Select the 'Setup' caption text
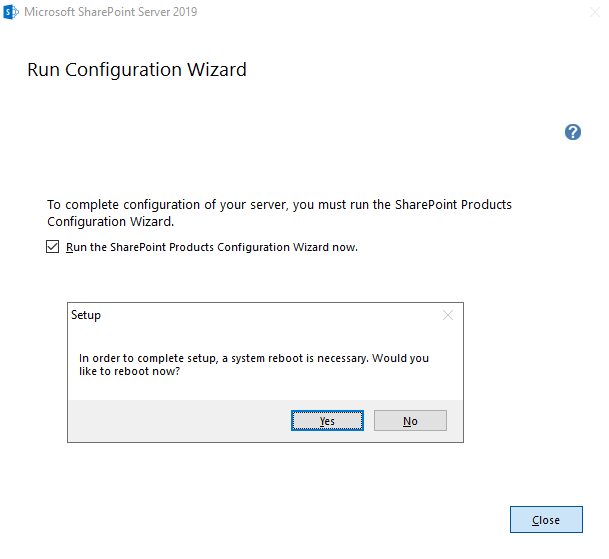Viewport: 609px width, 559px height. 86,315
